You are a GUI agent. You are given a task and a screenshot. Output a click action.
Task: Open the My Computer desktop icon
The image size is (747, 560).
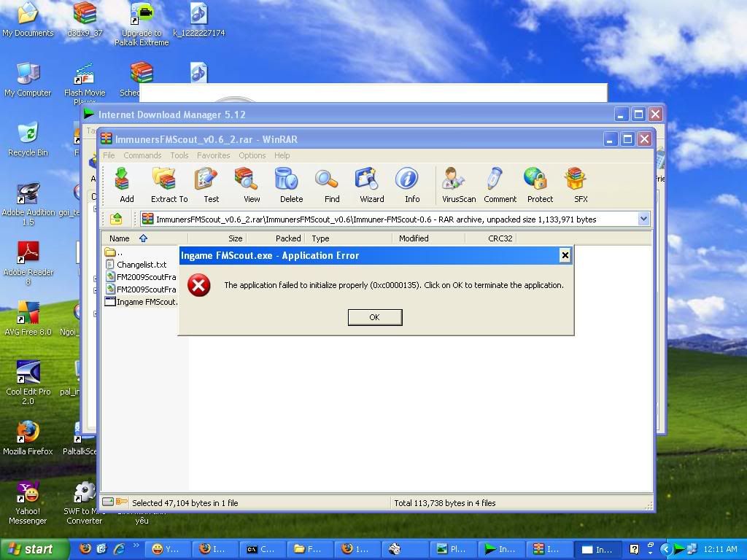(28, 79)
